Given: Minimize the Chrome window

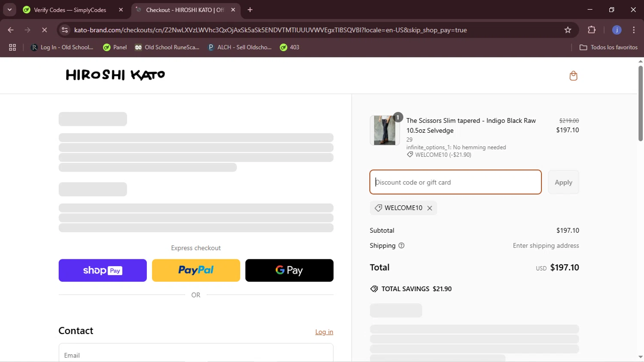Looking at the screenshot, I should pos(590,9).
